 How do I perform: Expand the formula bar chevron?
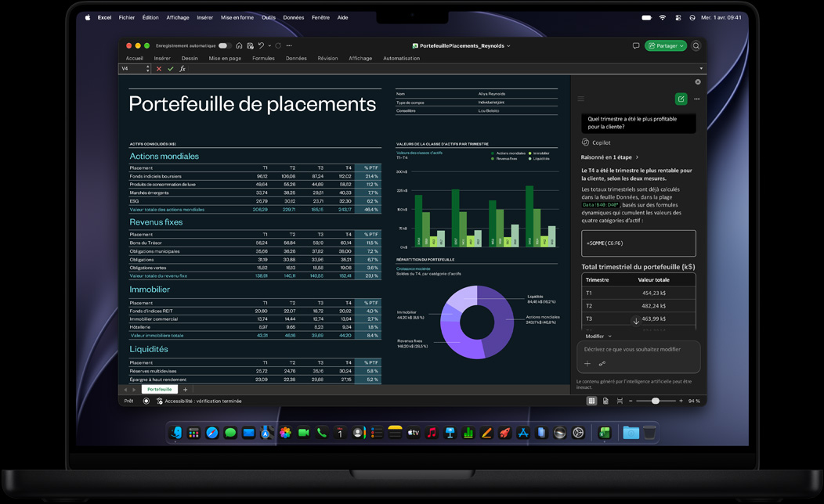(701, 69)
